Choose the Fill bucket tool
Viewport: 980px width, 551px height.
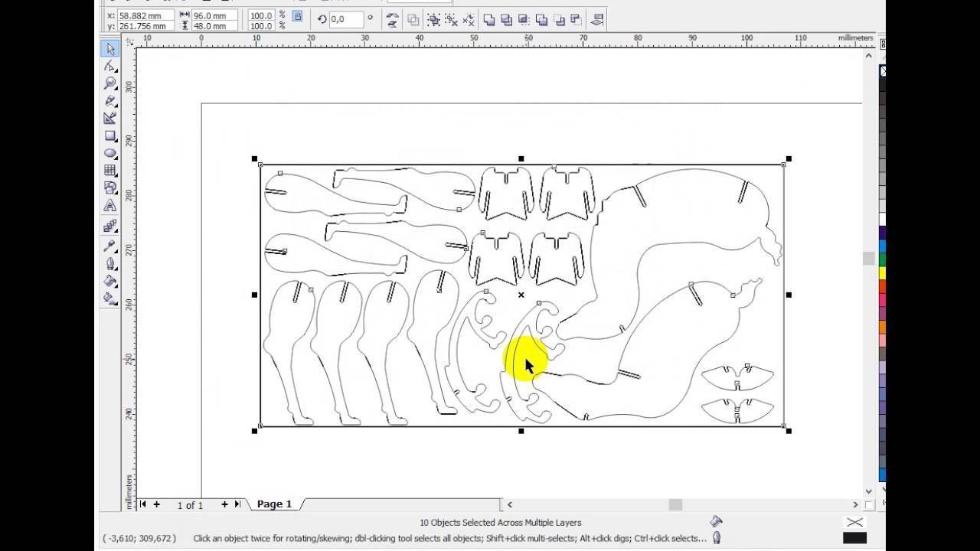pos(110,281)
